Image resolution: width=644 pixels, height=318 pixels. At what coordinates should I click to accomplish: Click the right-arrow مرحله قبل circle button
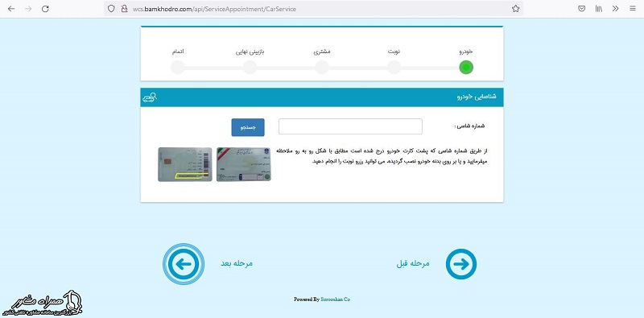coord(461,264)
